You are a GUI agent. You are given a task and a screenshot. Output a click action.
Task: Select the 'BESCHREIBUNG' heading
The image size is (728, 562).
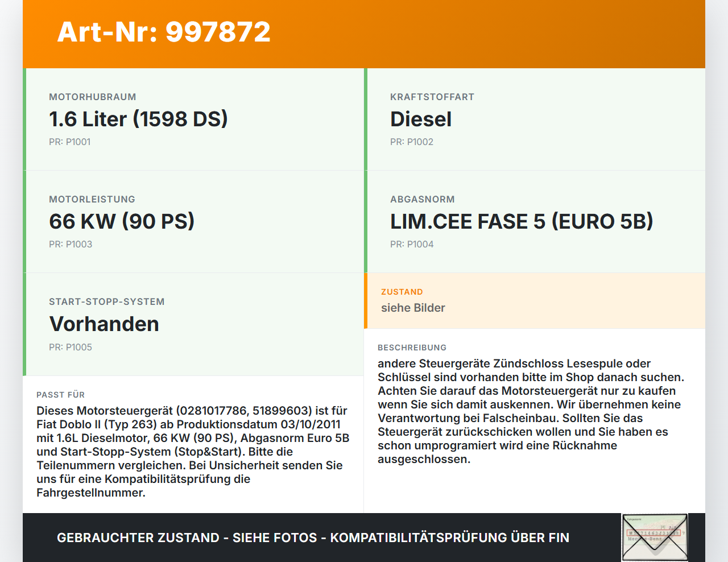(x=412, y=348)
